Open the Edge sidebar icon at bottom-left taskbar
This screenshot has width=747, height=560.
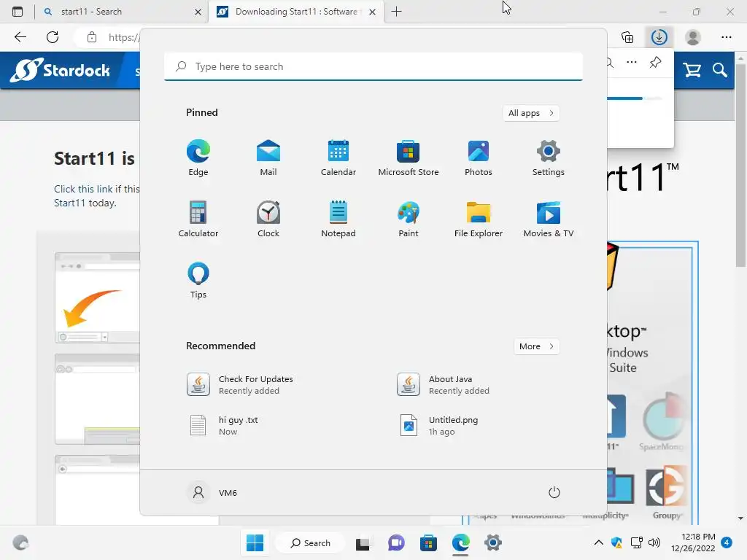(20, 542)
